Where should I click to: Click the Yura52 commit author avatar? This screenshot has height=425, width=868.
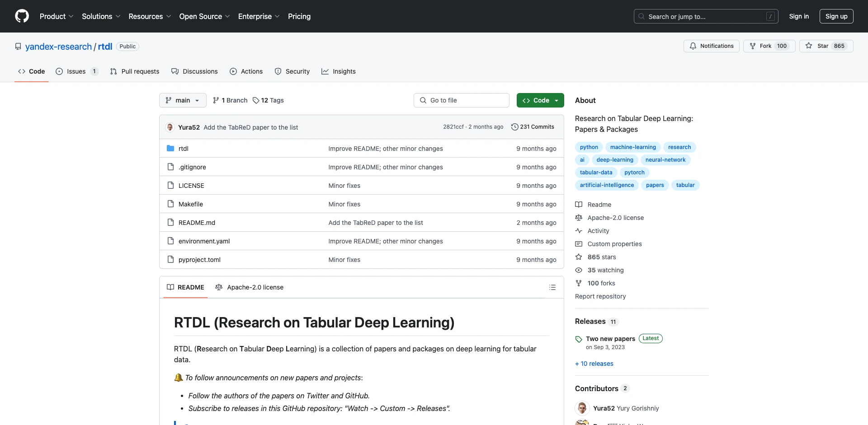point(170,127)
